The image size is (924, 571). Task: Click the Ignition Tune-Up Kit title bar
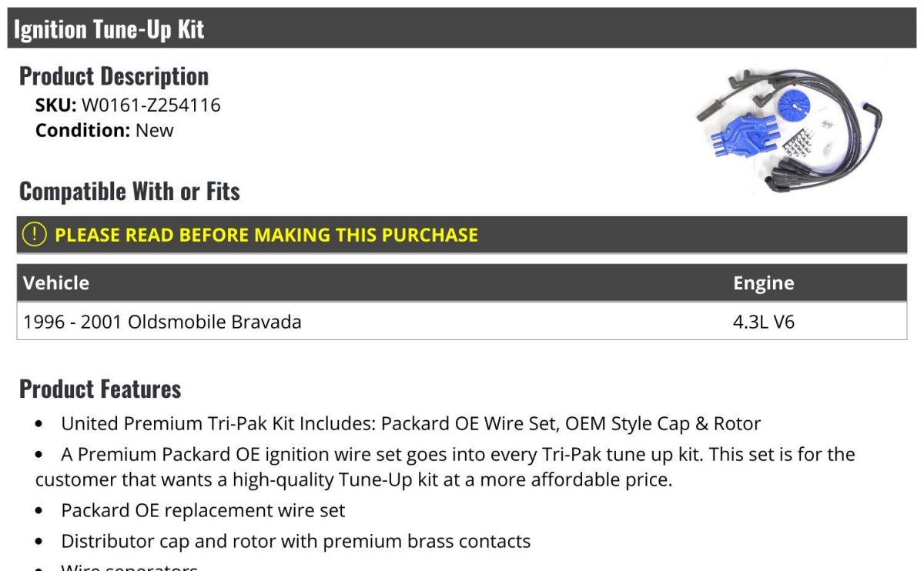point(462,28)
